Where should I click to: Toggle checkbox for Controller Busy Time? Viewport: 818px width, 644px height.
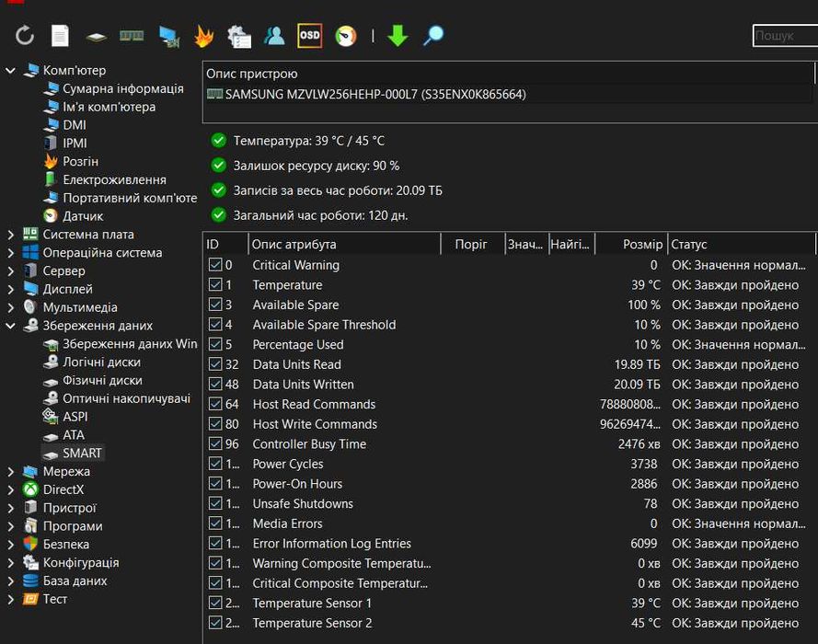[215, 444]
